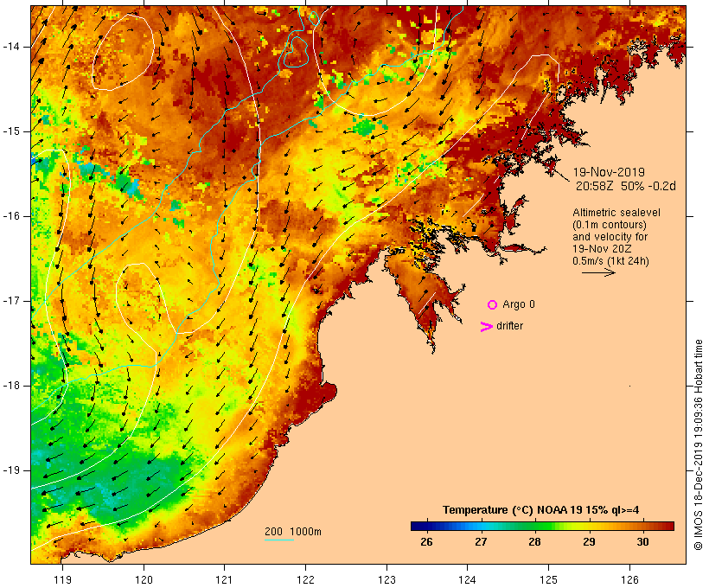
Task: Click the latitude axis label -18
Action: 10,386
